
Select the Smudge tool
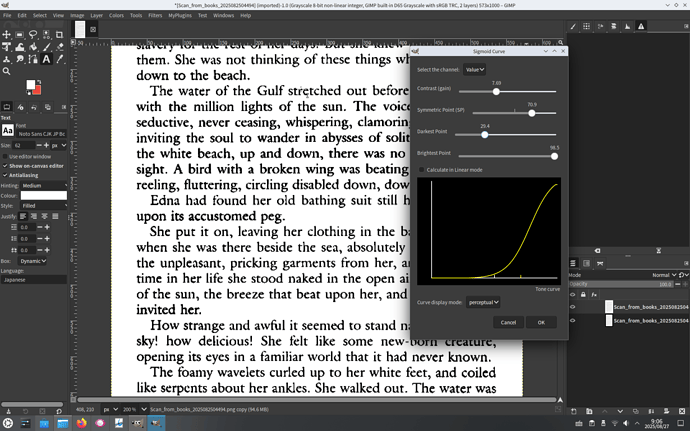pyautogui.click(x=20, y=59)
